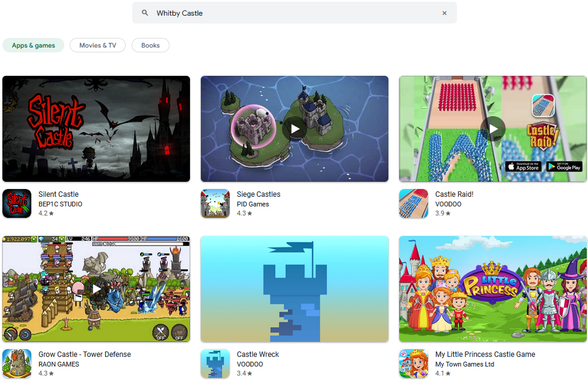
Task: Open the Little Princess banner image
Action: [493, 289]
